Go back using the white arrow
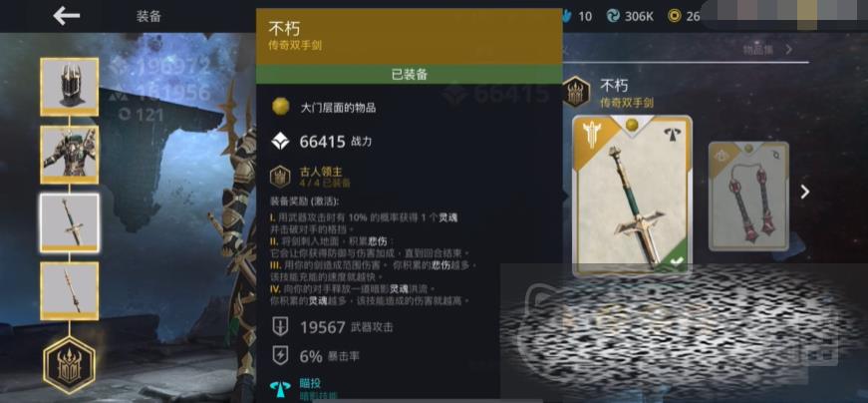Screen dimensions: 868x403 tap(67, 16)
